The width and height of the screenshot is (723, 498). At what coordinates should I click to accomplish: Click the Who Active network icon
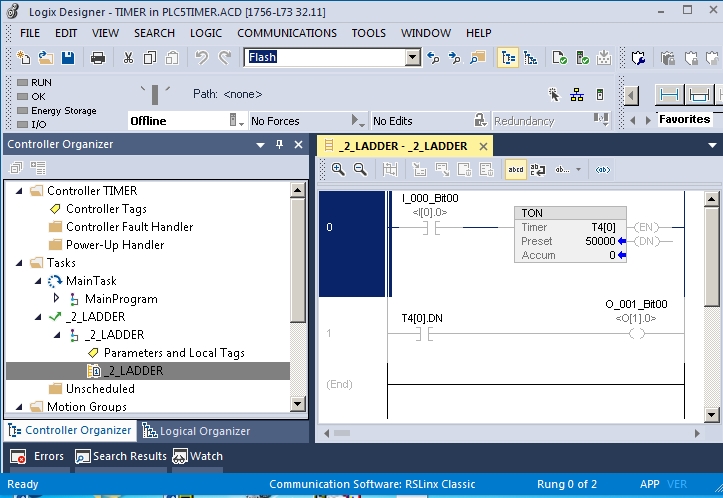[577, 95]
